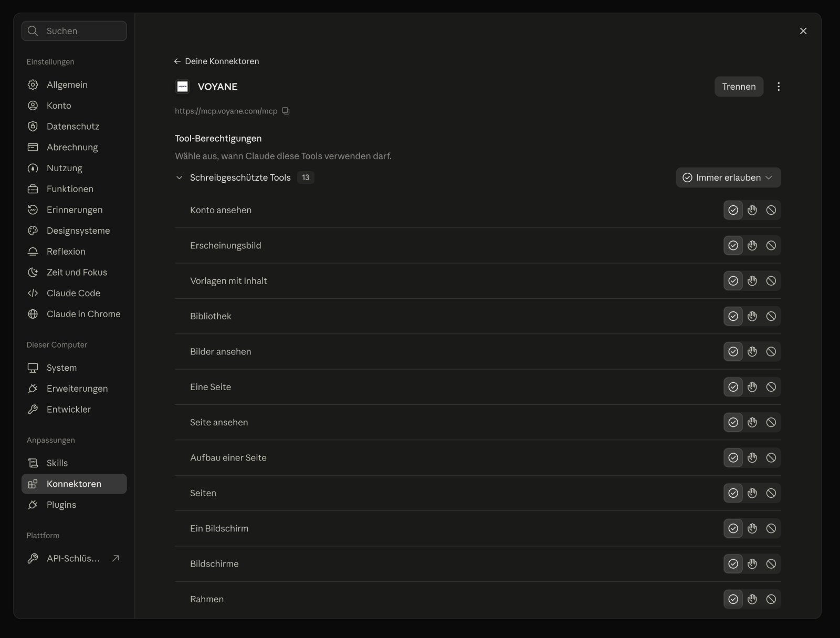Open Funktionen settings

pyautogui.click(x=74, y=189)
